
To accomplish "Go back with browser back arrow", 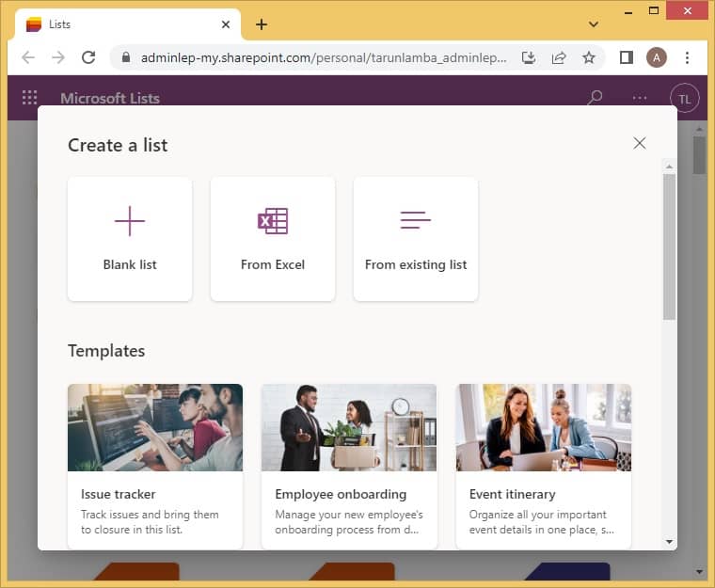I will click(28, 57).
